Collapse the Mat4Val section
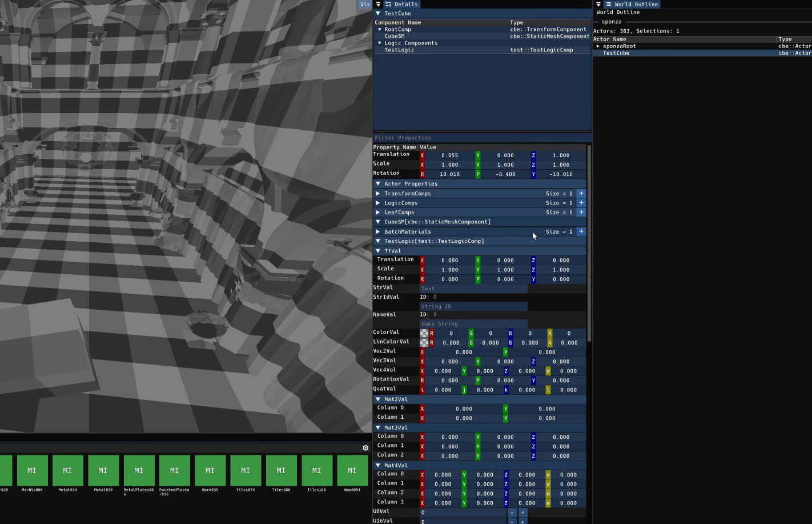 (378, 465)
